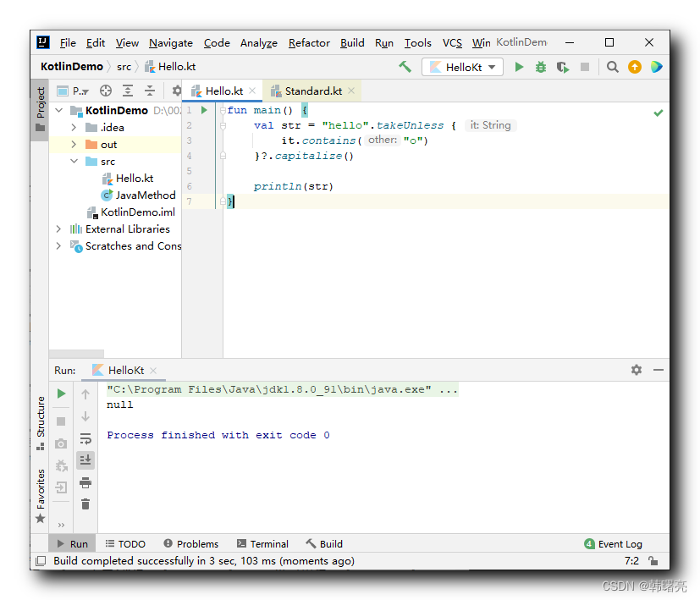700x600 pixels.
Task: Open the Navigate menu
Action: coord(171,43)
